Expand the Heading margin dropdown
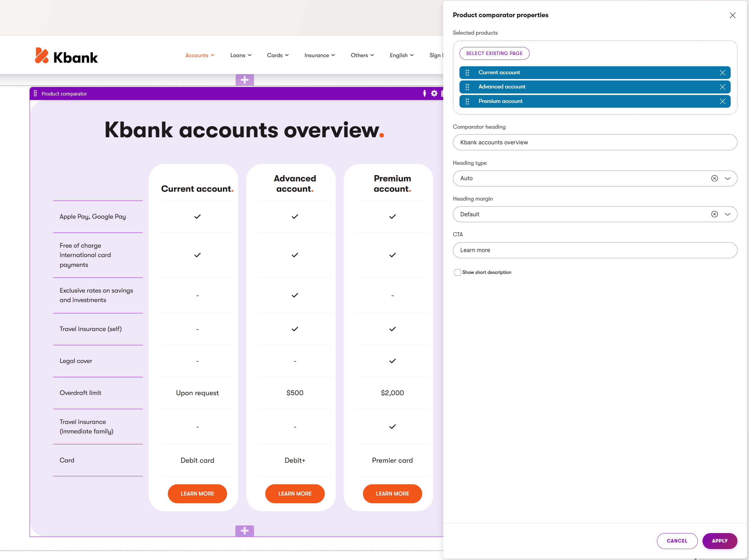This screenshot has width=749, height=560. click(x=728, y=214)
